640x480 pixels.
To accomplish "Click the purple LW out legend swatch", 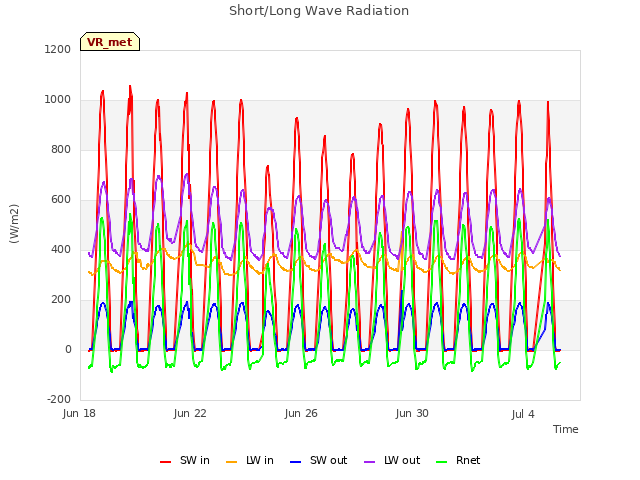I will tap(369, 462).
